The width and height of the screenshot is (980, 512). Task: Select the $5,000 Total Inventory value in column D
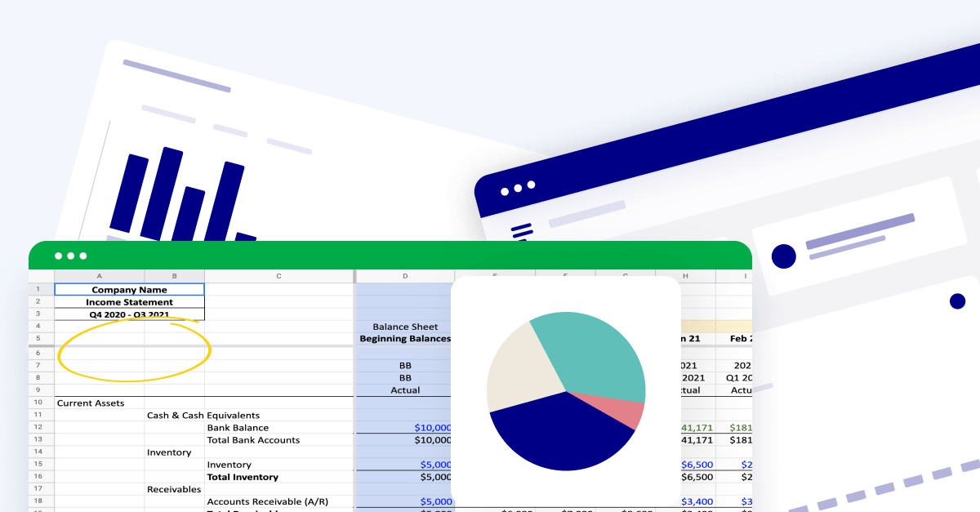click(435, 477)
